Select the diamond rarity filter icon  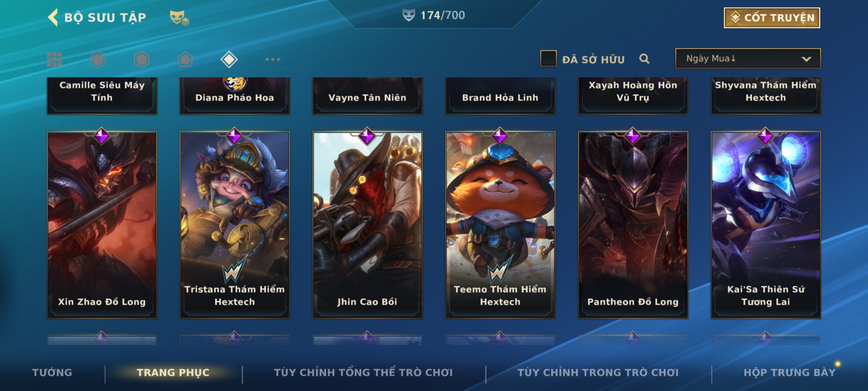tap(229, 59)
